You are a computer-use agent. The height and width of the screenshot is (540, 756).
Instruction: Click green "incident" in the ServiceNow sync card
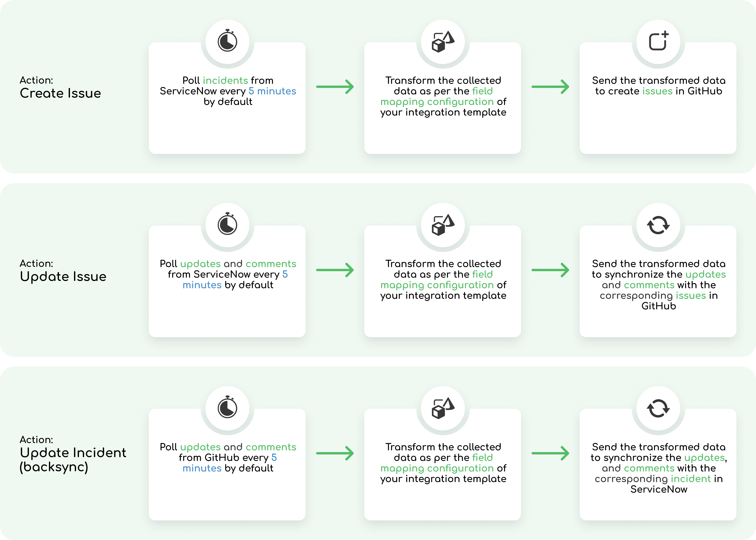point(690,479)
